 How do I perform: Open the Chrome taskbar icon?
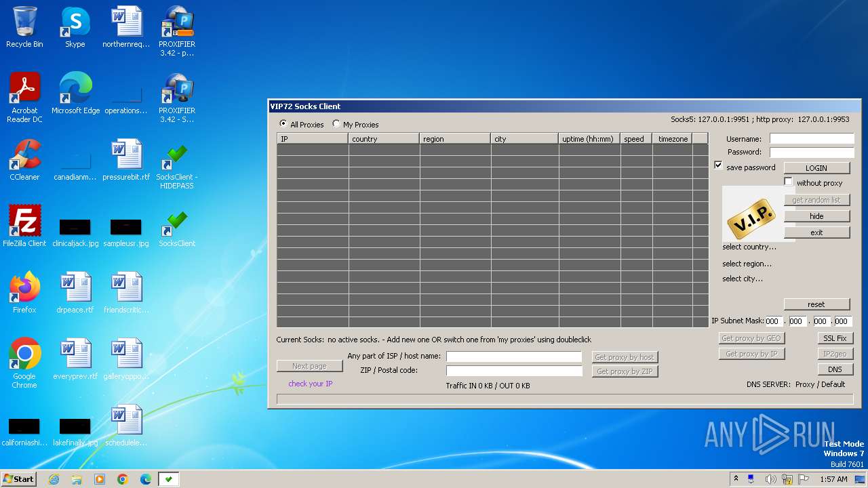(123, 479)
